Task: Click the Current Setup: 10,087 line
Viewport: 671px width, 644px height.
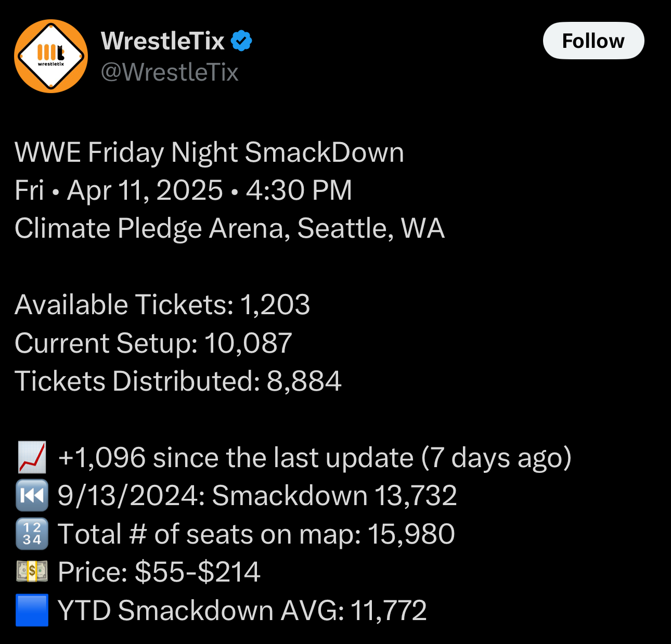Action: pyautogui.click(x=153, y=343)
